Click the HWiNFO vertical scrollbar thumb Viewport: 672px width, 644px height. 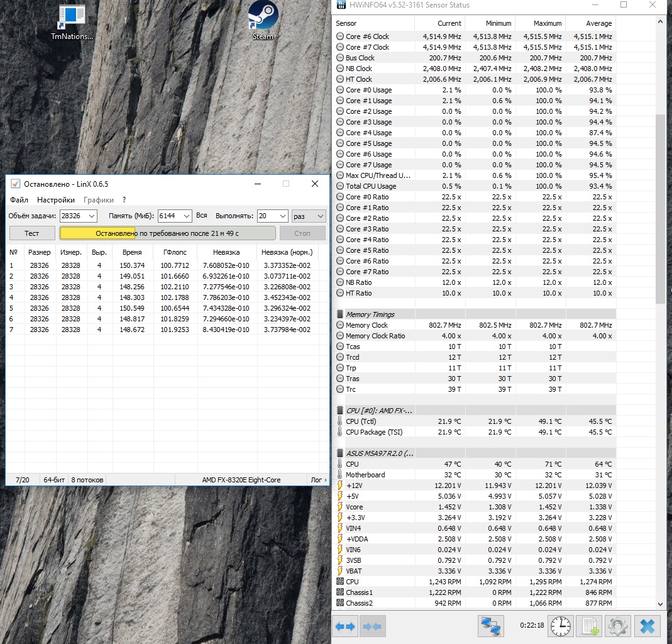[659, 208]
